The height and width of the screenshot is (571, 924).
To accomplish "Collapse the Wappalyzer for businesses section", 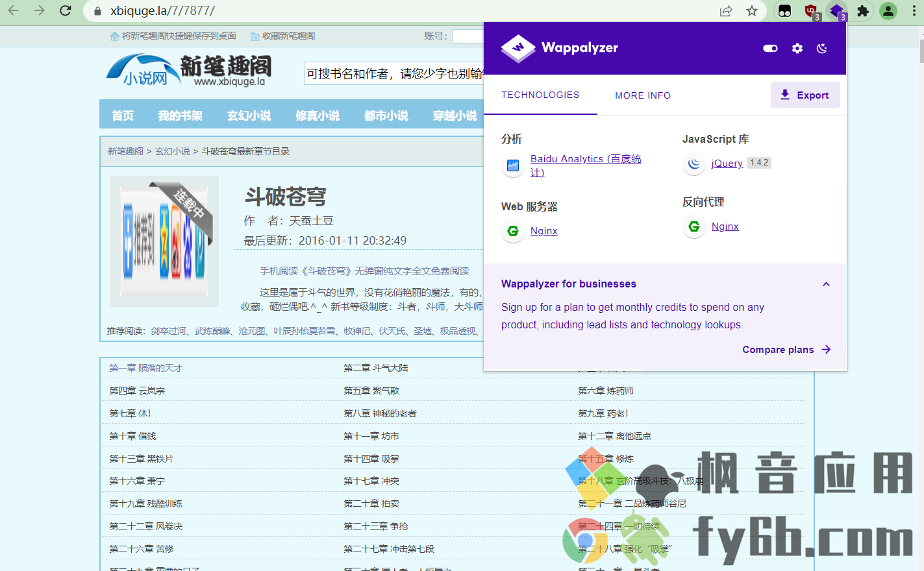I will (x=826, y=284).
